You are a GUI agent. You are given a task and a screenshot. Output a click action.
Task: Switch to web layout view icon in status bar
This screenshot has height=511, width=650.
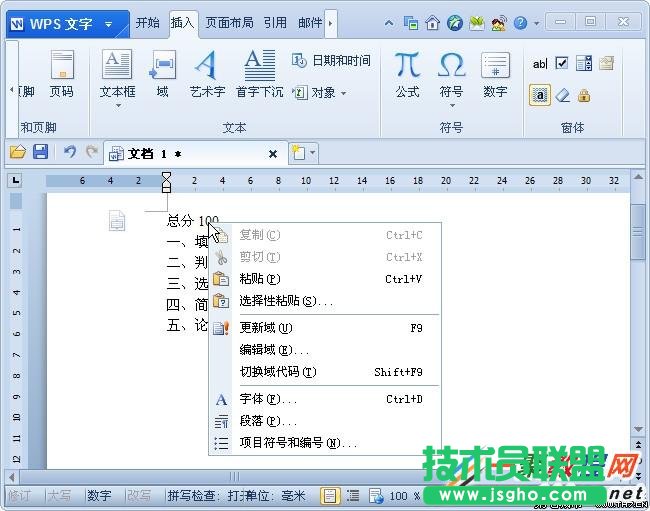point(376,495)
